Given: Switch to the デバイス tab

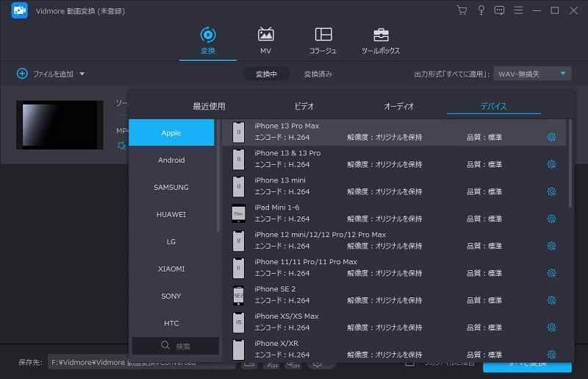Looking at the screenshot, I should point(493,106).
